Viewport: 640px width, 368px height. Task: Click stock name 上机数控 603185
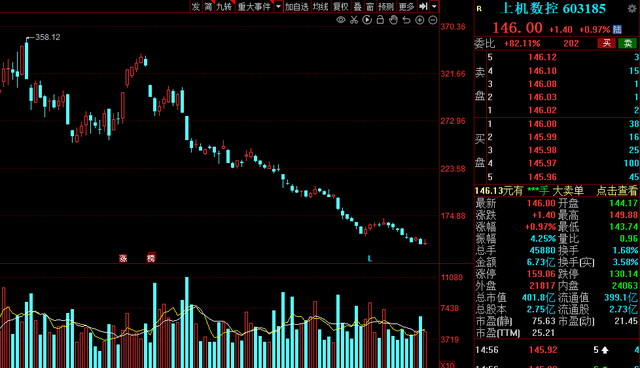coord(553,9)
